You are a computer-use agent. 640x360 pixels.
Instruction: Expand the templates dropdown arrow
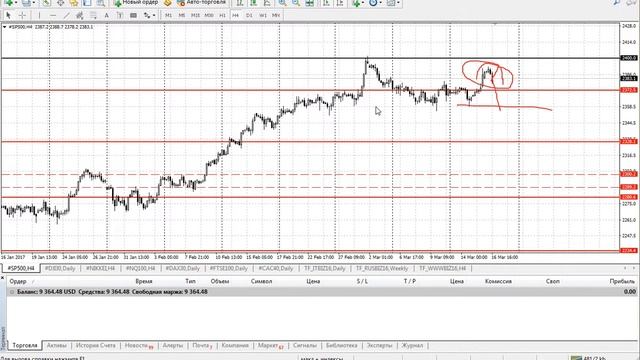[x=398, y=2]
